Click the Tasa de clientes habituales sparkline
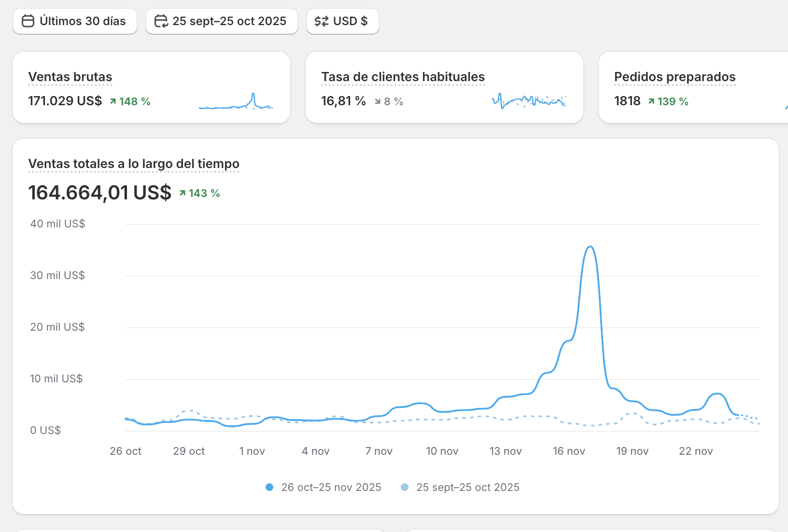The height and width of the screenshot is (532, 788). coord(529,101)
